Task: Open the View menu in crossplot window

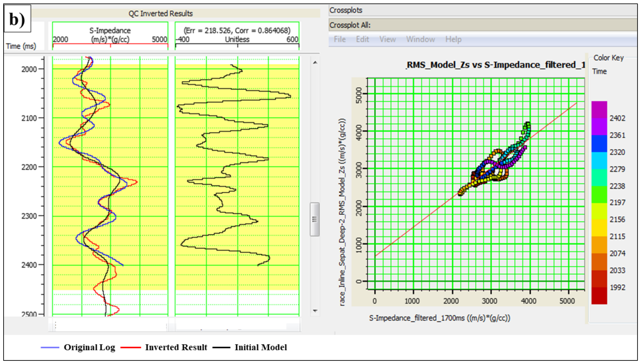Action: click(x=387, y=39)
